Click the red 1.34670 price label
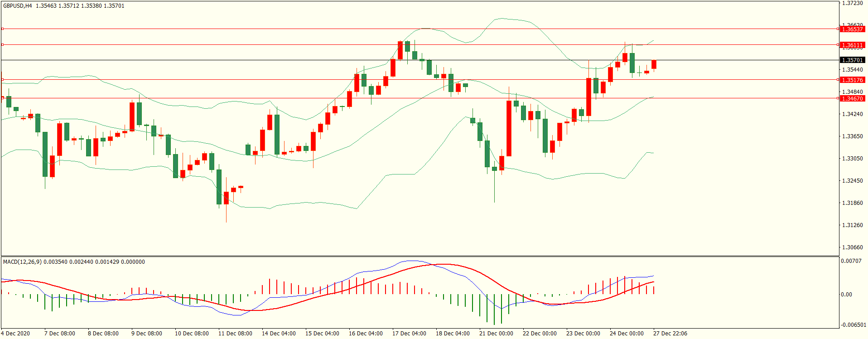This screenshot has height=339, width=868. point(852,98)
